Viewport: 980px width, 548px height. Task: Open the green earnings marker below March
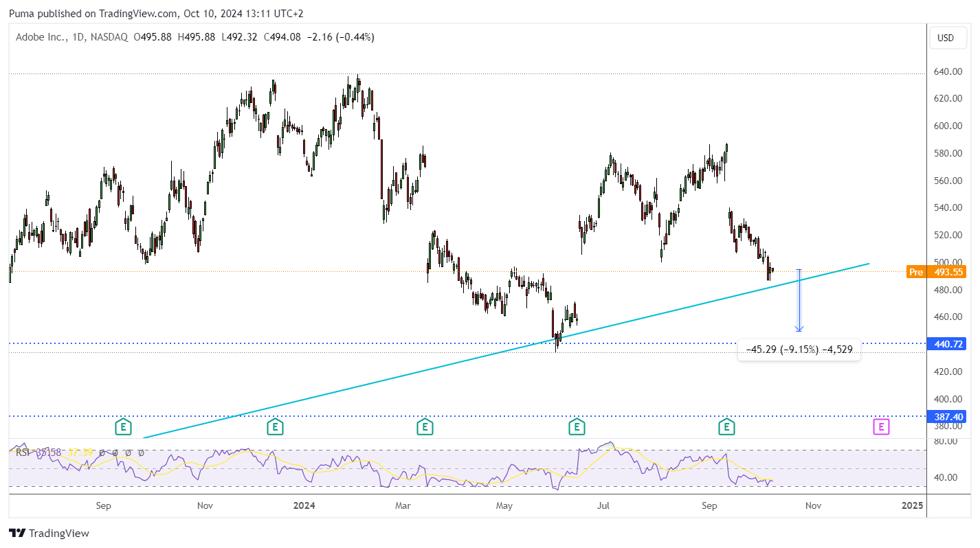[425, 427]
